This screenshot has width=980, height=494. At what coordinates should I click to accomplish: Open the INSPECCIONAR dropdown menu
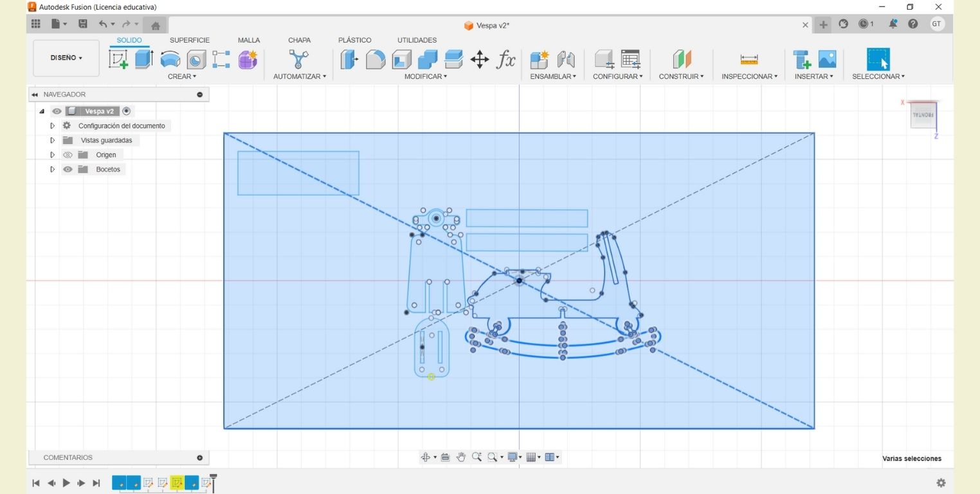[750, 77]
